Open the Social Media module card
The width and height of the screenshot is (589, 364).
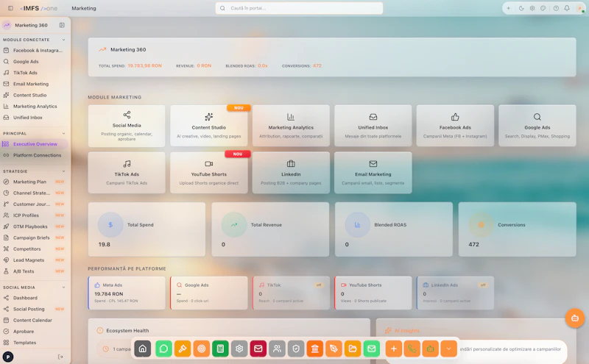[127, 126]
